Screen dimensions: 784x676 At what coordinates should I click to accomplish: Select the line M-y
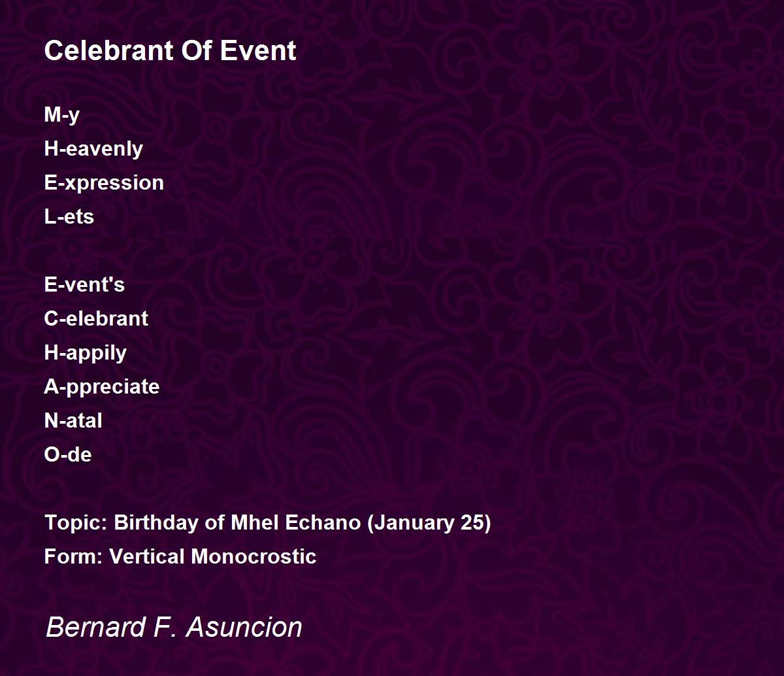click(62, 115)
